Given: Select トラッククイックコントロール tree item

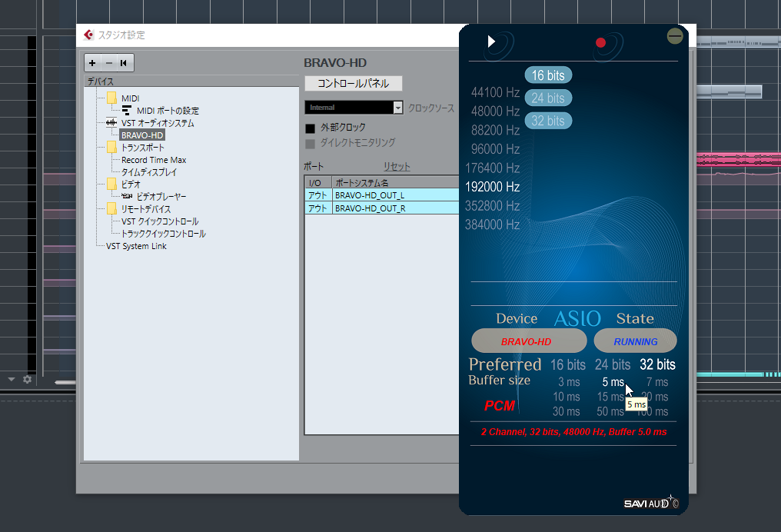Looking at the screenshot, I should 164,234.
